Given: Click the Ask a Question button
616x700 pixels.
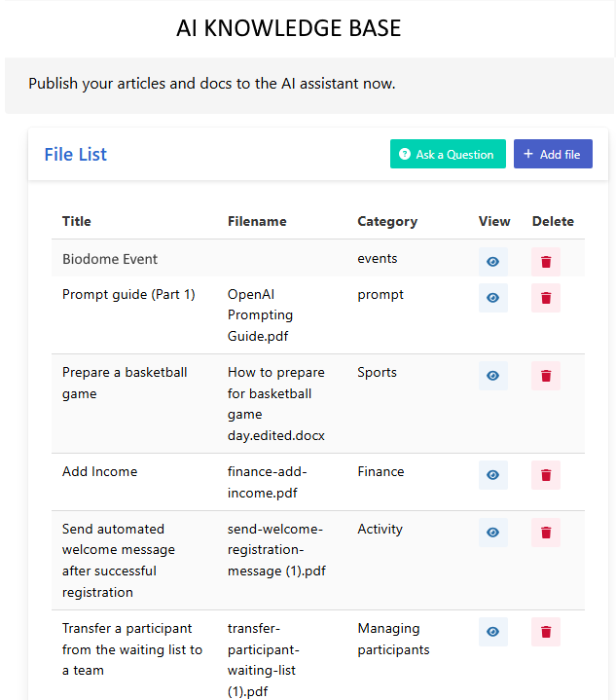Looking at the screenshot, I should [x=448, y=154].
